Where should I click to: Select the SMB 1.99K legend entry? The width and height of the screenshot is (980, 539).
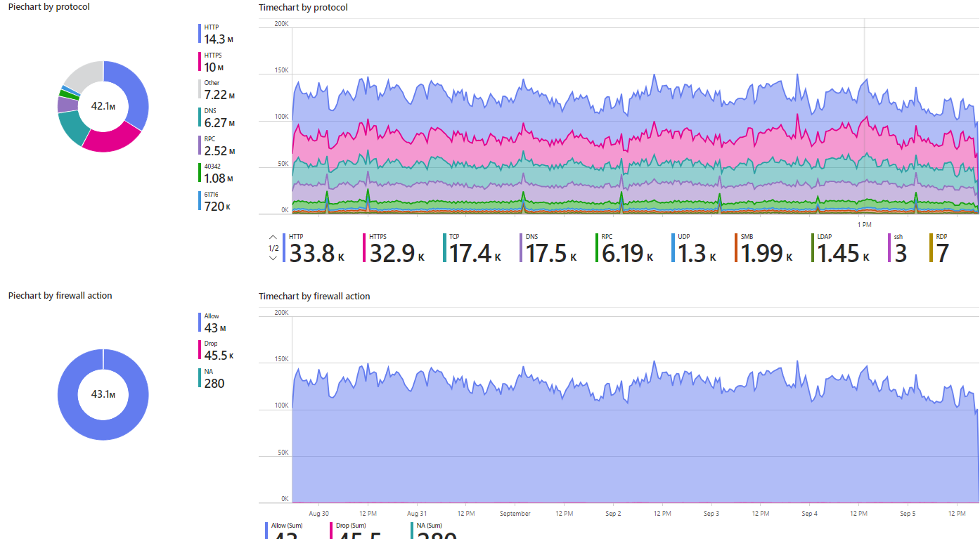[764, 249]
